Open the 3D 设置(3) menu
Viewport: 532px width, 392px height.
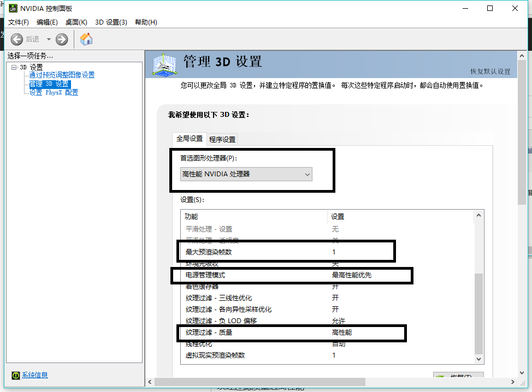tap(111, 22)
